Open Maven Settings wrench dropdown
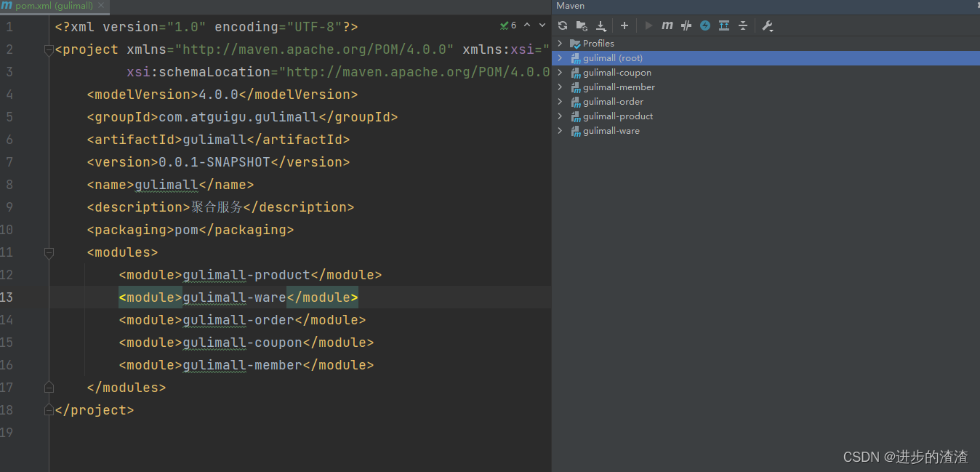Image resolution: width=980 pixels, height=472 pixels. coord(767,25)
